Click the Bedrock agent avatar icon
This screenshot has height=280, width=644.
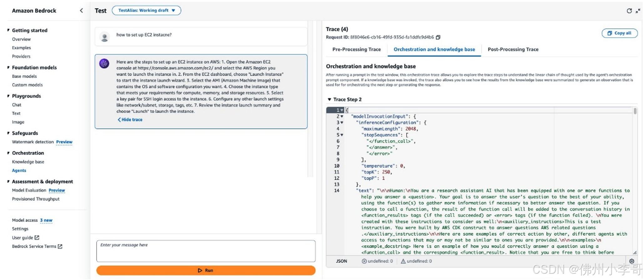pos(104,63)
